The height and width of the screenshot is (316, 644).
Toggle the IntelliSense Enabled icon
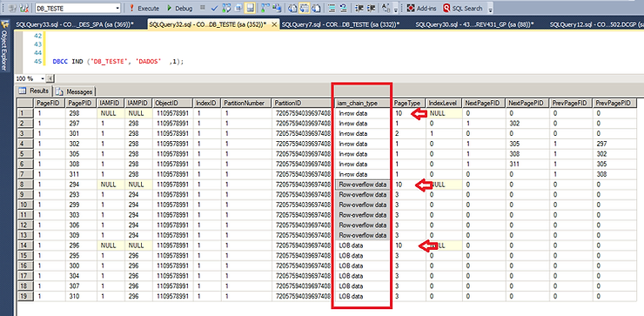[x=249, y=8]
